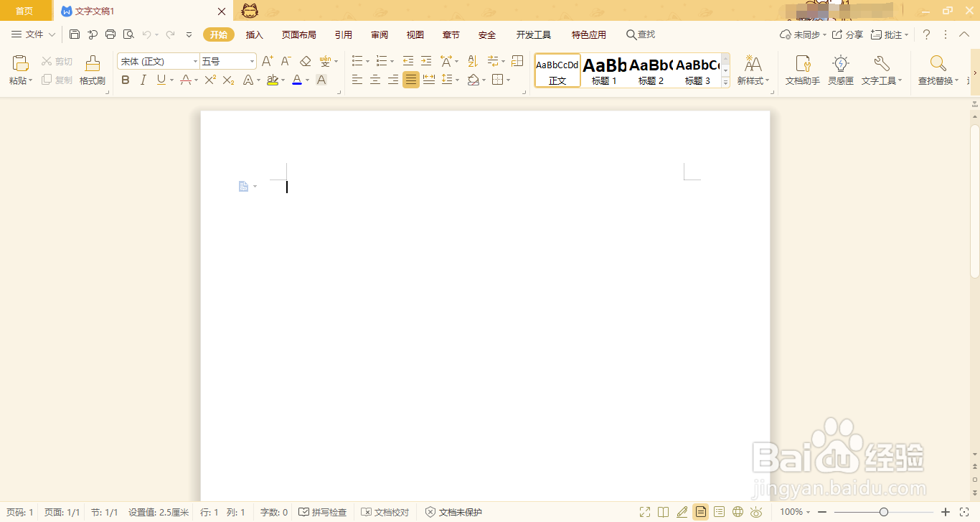The width and height of the screenshot is (980, 522).
Task: Toggle 拼写检查 spell check in status bar
Action: (323, 512)
